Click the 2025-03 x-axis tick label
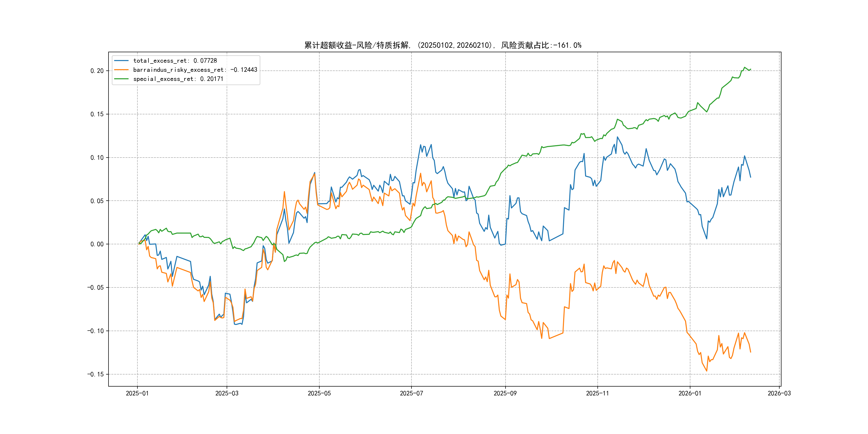Screen dimensions: 868x434 (227, 393)
